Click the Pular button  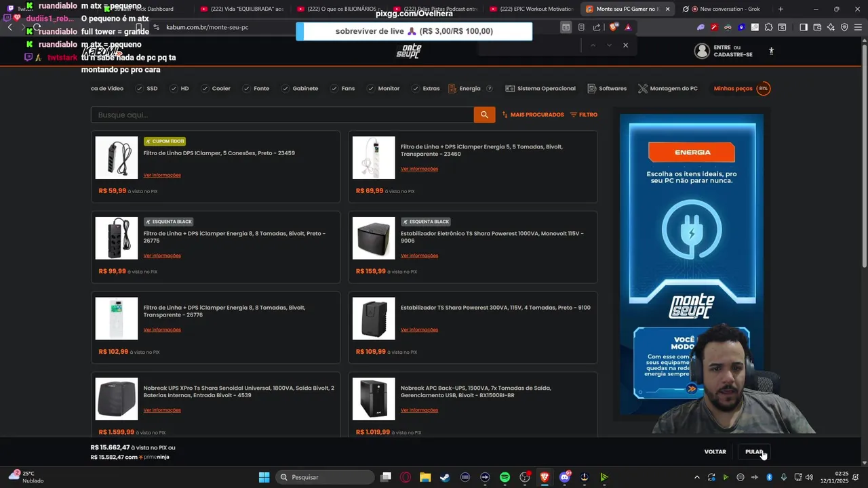pyautogui.click(x=754, y=452)
